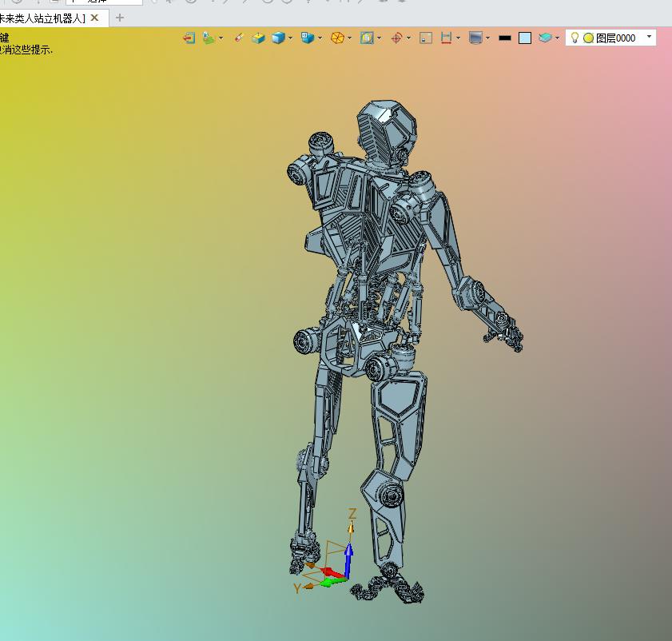Screen dimensions: 672x641
Task: Click the green Y axis arrow of the triad
Action: pos(332,583)
